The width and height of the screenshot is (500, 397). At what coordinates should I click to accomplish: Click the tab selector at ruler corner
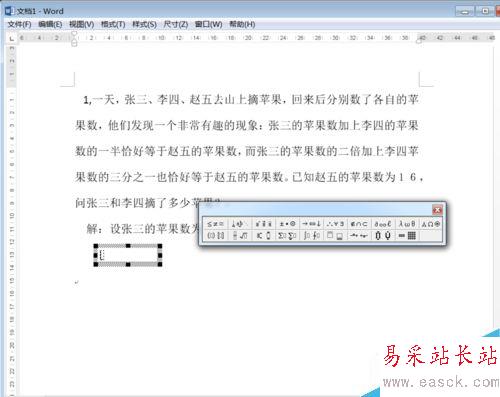tap(12, 39)
